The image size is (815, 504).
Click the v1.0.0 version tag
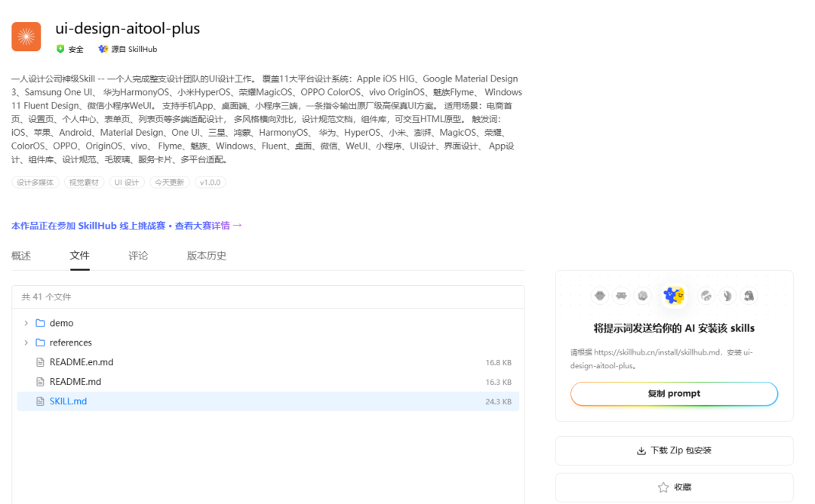click(x=210, y=183)
